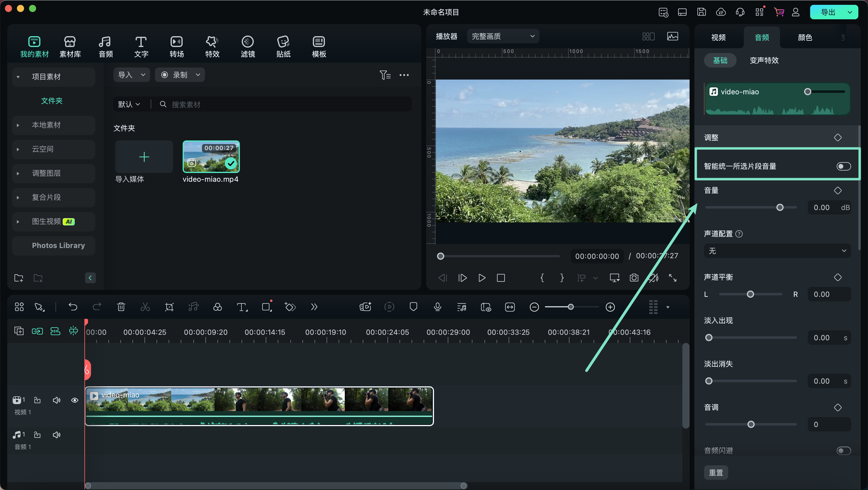Lock the 视频 1 track

[37, 400]
